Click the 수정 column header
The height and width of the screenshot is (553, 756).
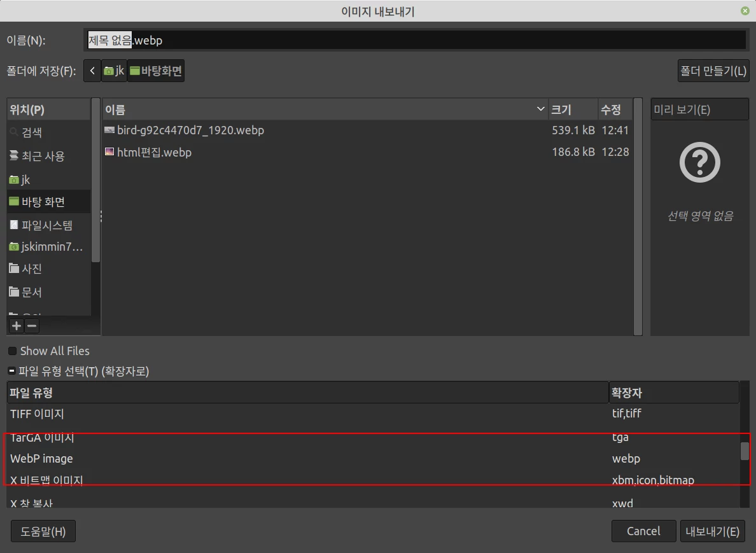click(x=613, y=109)
